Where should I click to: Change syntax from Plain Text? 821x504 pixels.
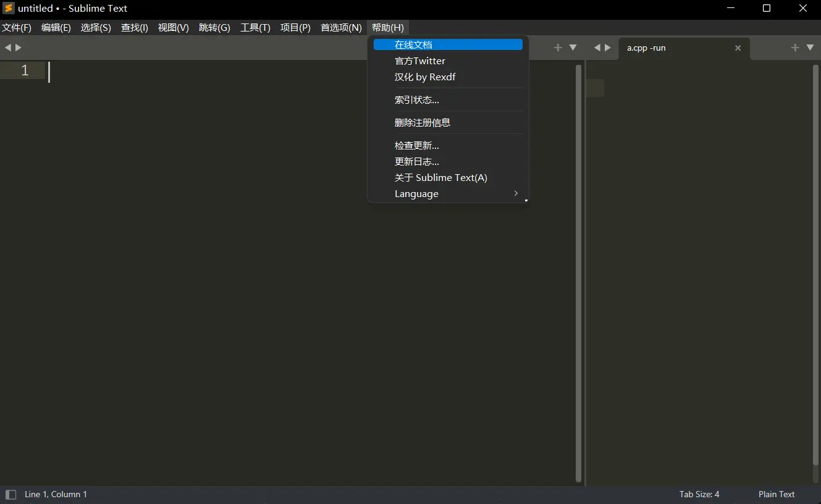click(x=777, y=494)
